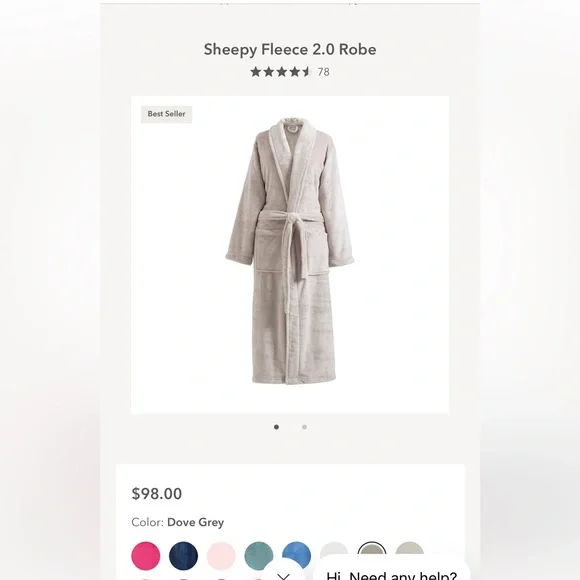Pick the navy blue color swatch
Image resolution: width=580 pixels, height=580 pixels.
[x=183, y=556]
